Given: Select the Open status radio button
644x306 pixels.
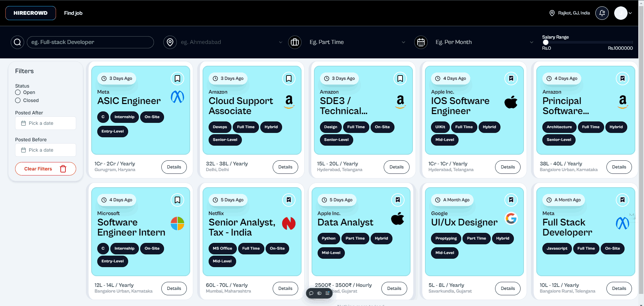Looking at the screenshot, I should coord(18,92).
